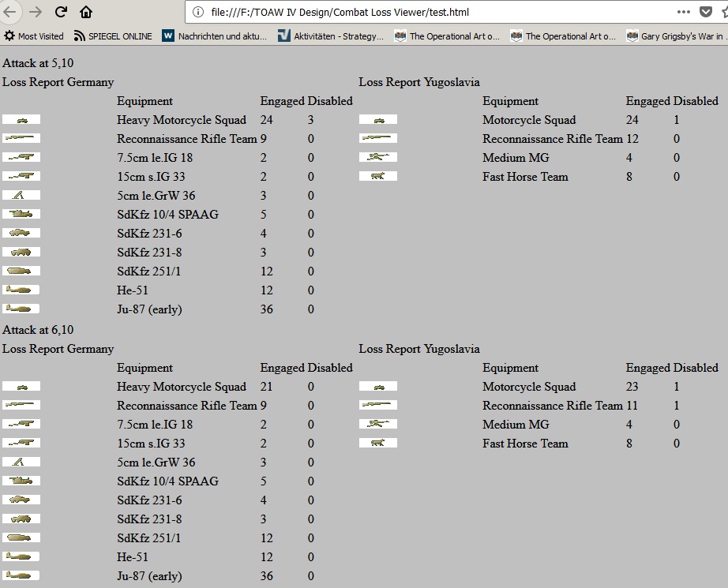Click 'Loss Report Yugoslavia' under Attack 5,10
Image resolution: width=728 pixels, height=588 pixels.
click(419, 82)
